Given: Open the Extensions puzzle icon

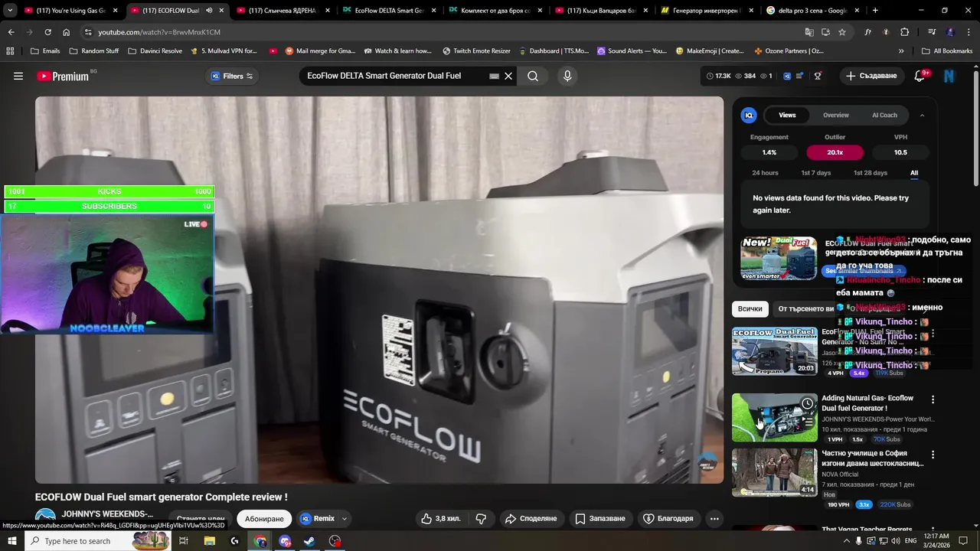Looking at the screenshot, I should 904,32.
